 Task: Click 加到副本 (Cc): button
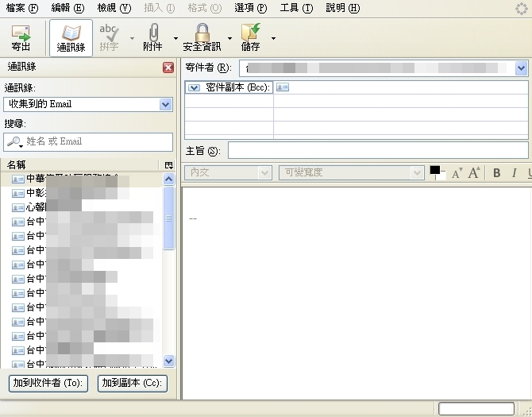[x=133, y=384]
